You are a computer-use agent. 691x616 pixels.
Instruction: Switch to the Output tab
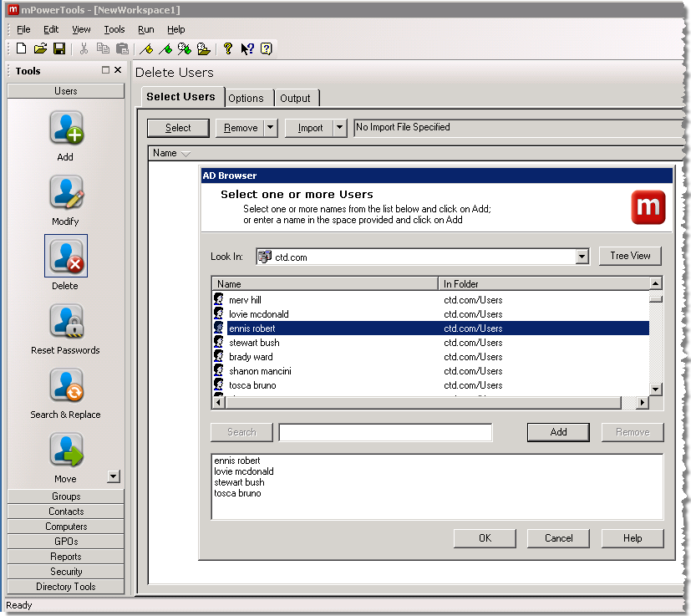(295, 99)
